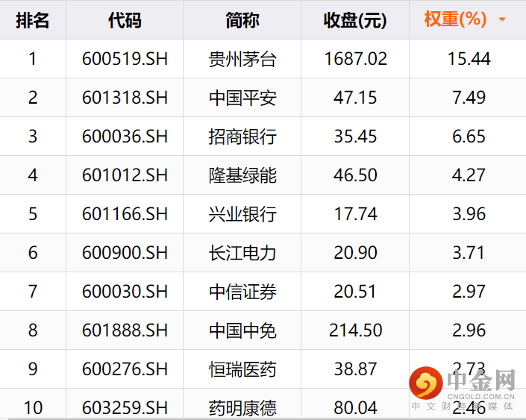Select stock code 600519.SH
The width and height of the screenshot is (526, 420).
125,59
